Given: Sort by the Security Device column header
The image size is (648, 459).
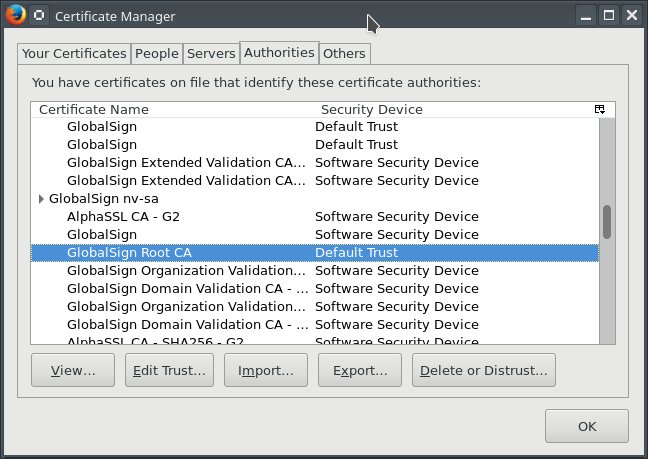Looking at the screenshot, I should click(371, 109).
